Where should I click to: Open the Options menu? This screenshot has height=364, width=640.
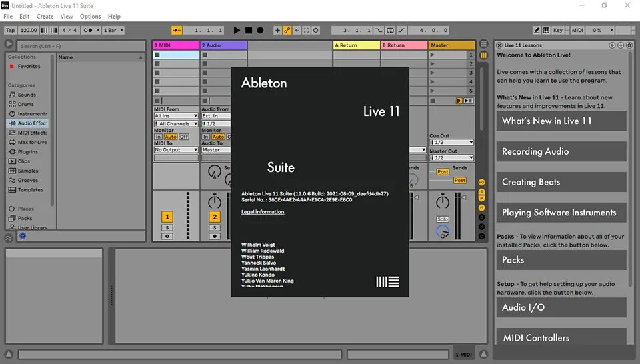pyautogui.click(x=90, y=16)
